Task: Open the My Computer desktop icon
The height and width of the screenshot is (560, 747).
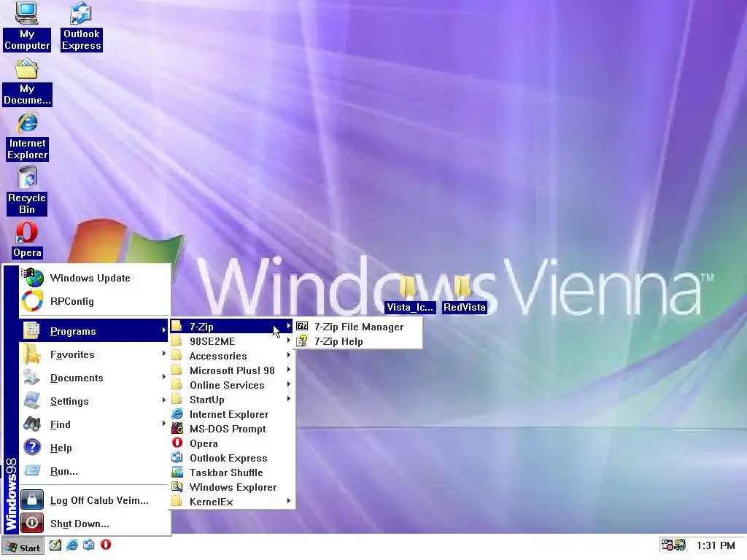Action: 27,26
